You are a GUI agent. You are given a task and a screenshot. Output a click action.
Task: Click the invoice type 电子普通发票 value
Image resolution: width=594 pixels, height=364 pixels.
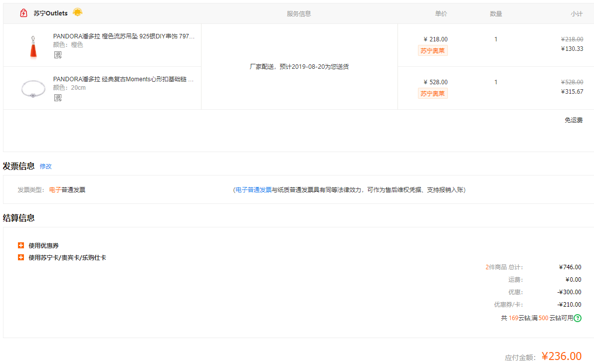tap(67, 190)
